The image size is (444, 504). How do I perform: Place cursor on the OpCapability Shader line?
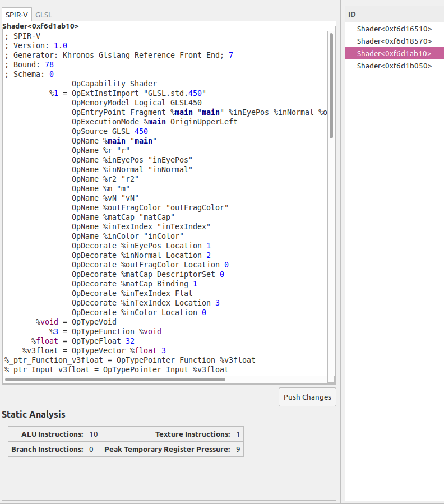point(114,84)
